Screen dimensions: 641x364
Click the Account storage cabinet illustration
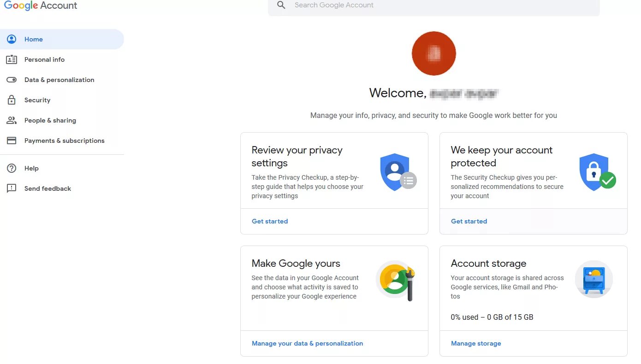(594, 279)
